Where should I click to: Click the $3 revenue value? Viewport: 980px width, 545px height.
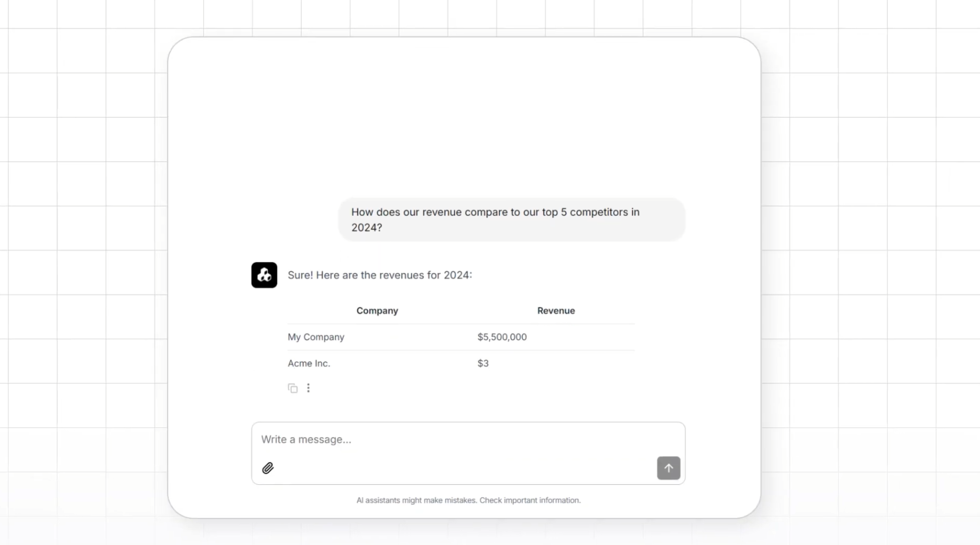[483, 363]
